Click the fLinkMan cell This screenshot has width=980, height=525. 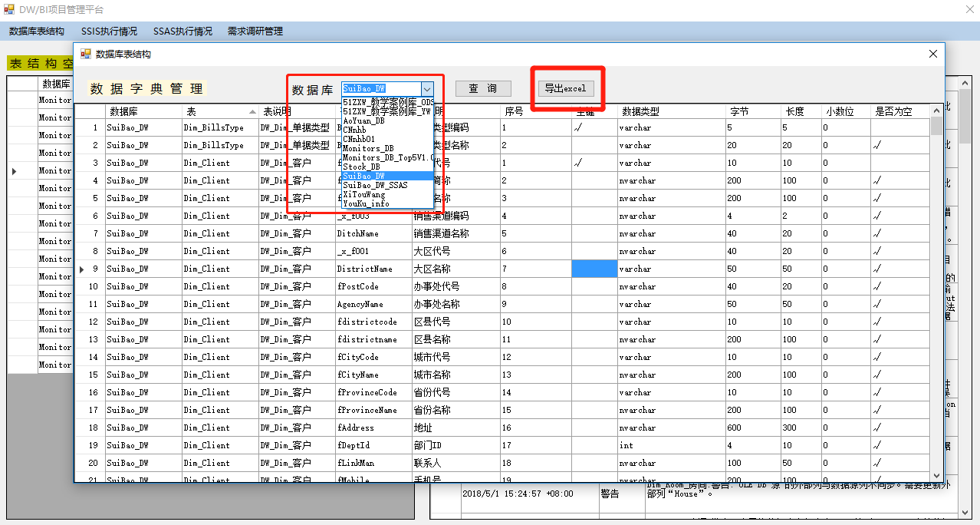[x=373, y=463]
